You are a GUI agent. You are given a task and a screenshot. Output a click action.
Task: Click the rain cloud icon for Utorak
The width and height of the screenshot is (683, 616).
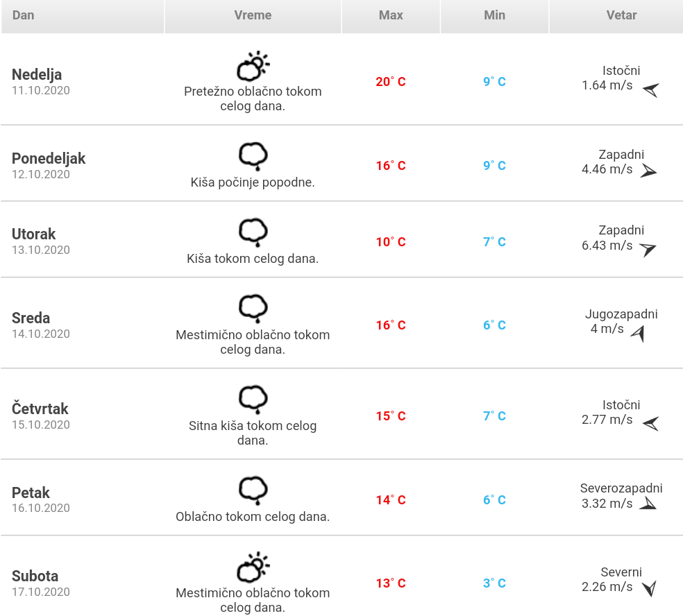click(253, 232)
